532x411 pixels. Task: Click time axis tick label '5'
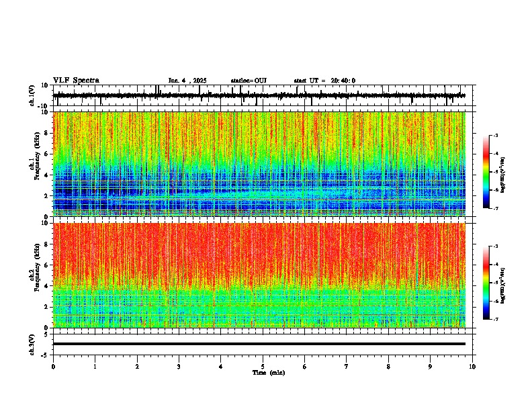[263, 367]
